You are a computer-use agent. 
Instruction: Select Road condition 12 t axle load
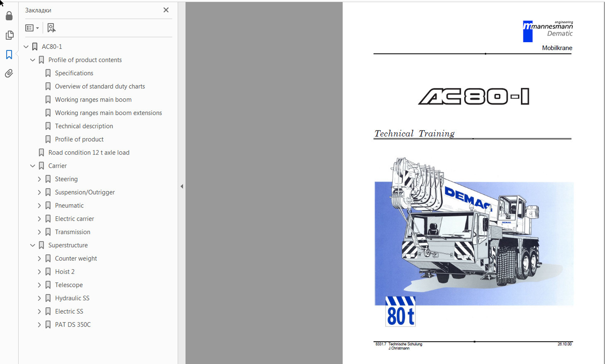point(89,153)
